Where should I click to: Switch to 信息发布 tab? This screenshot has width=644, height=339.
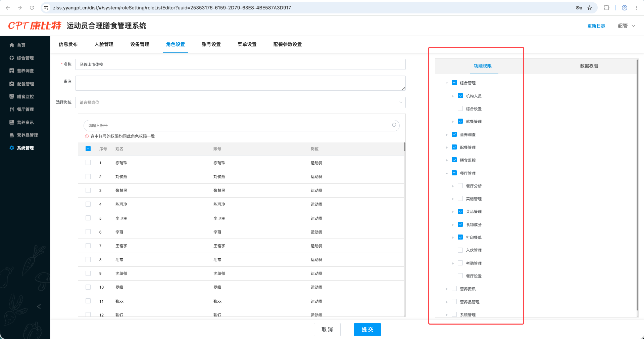tap(68, 44)
